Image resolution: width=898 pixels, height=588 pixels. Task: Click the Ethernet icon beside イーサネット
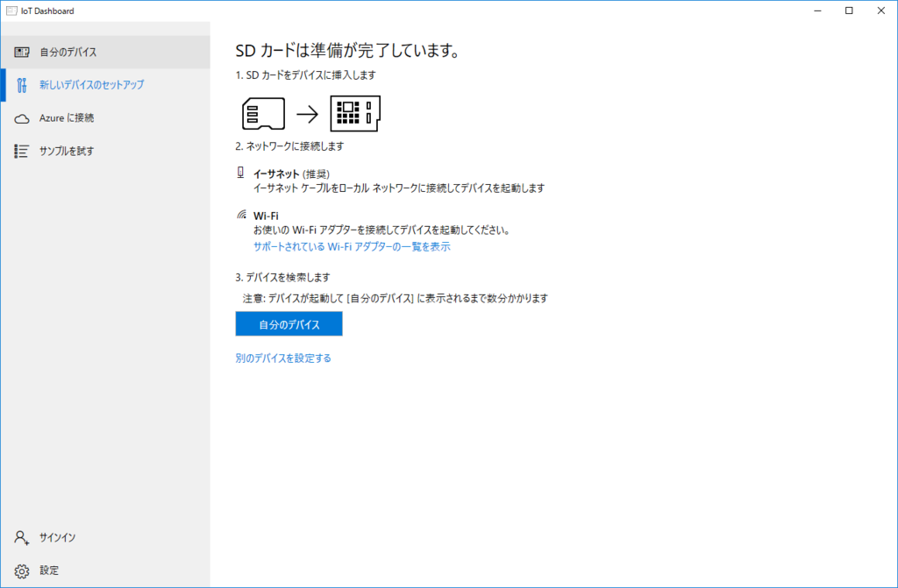click(240, 173)
